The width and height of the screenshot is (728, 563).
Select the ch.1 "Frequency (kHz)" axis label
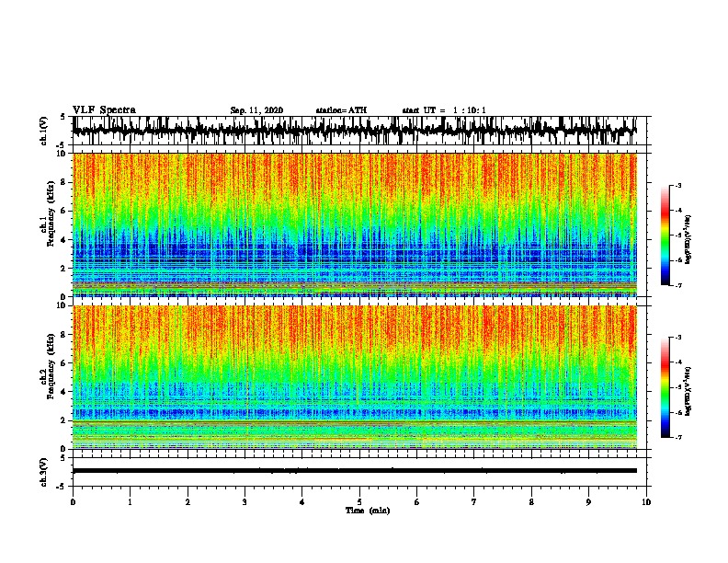point(51,213)
